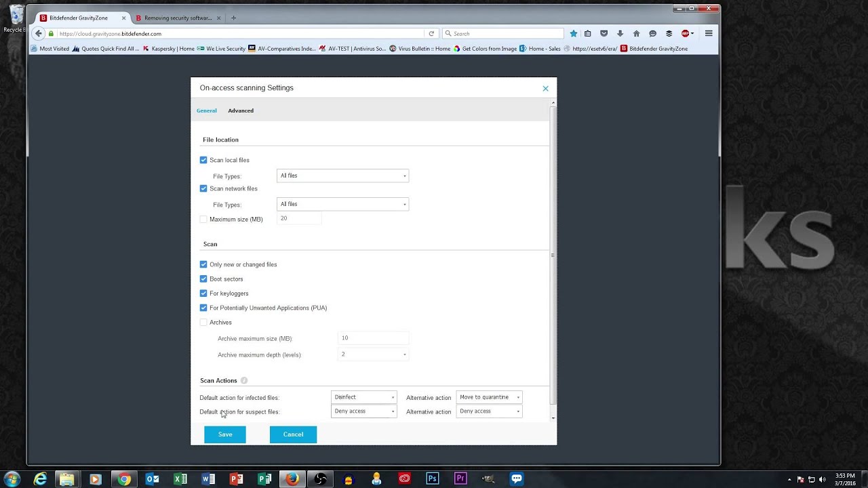Save page to Pocket

pyautogui.click(x=604, y=33)
